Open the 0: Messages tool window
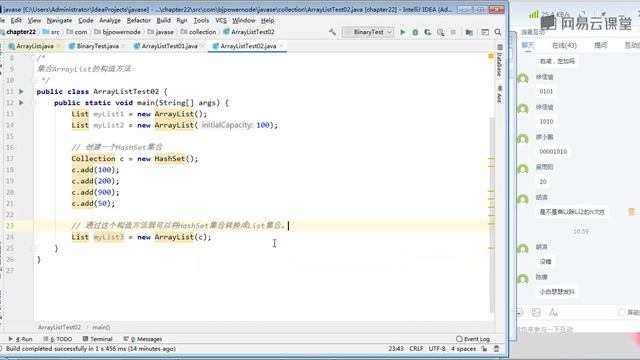 point(143,339)
